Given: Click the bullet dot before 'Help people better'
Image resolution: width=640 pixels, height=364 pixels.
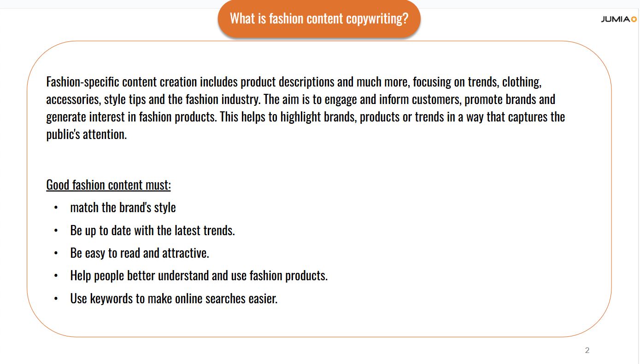Looking at the screenshot, I should tap(56, 276).
